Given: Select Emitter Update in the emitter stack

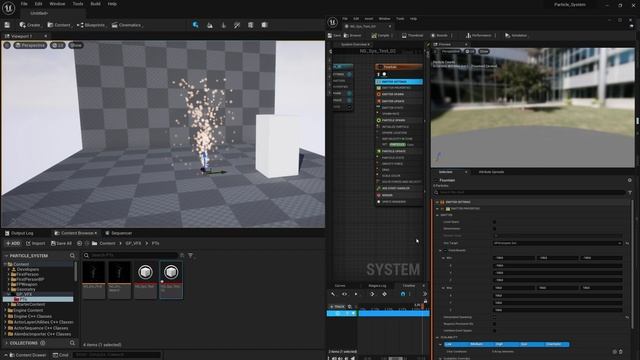Looking at the screenshot, I should pos(399,101).
